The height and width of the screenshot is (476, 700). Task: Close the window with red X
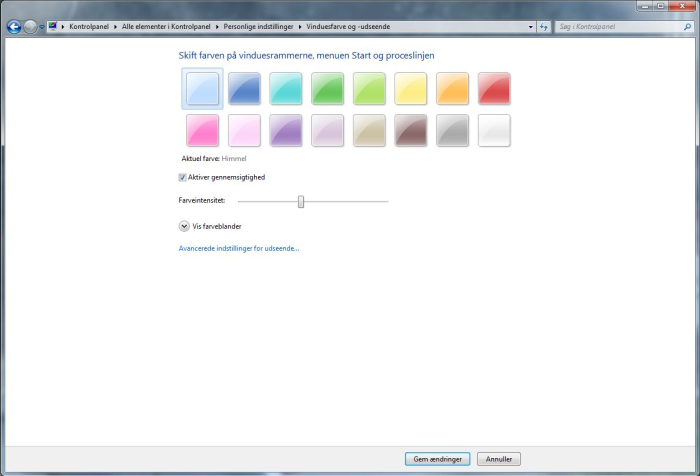682,6
